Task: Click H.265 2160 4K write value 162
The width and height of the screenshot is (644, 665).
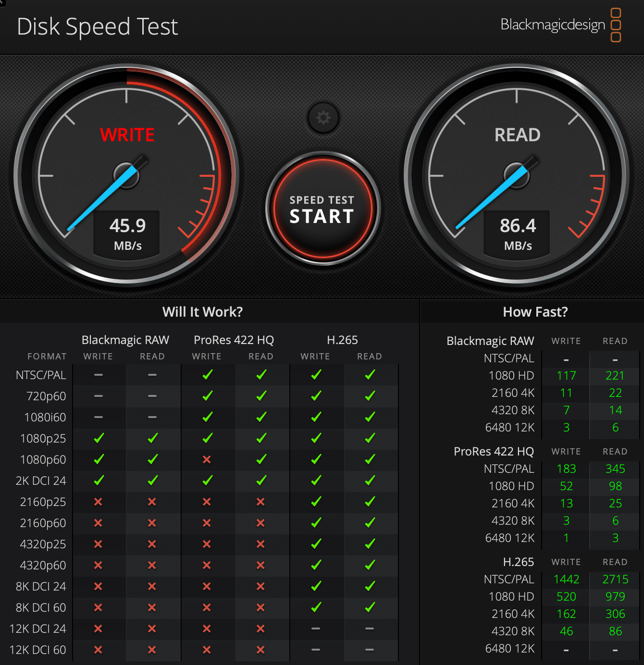Action: point(566,614)
